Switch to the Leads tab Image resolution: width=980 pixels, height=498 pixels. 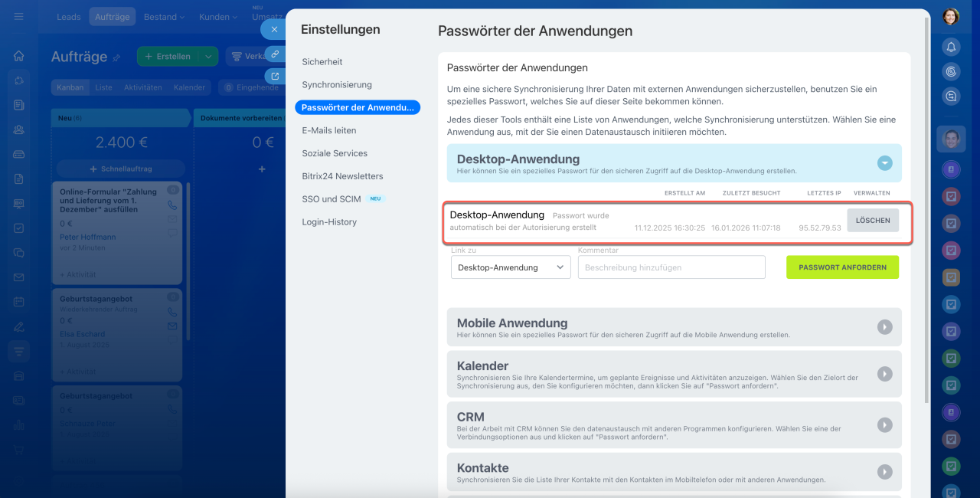tap(69, 16)
